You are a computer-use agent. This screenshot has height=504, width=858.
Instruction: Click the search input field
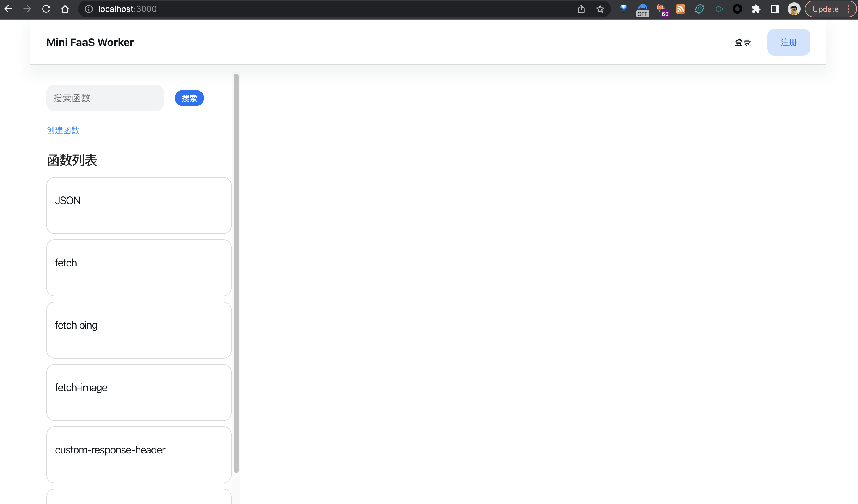click(x=105, y=98)
